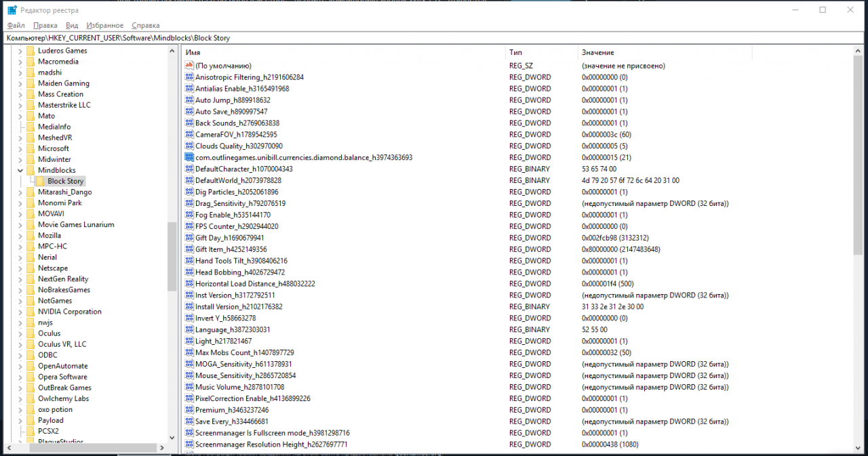Click the icon of Clouds Quality_h302970090 entry
This screenshot has height=456, width=868.
[x=189, y=146]
